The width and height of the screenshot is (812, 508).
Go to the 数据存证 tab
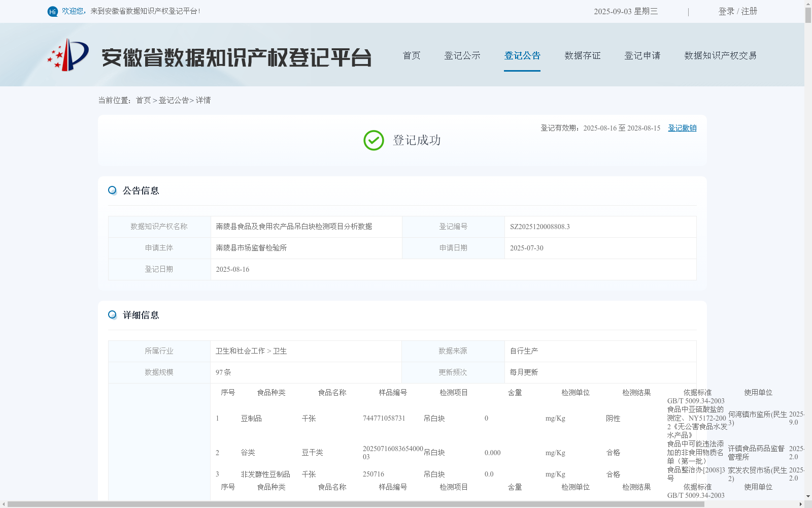pyautogui.click(x=583, y=55)
